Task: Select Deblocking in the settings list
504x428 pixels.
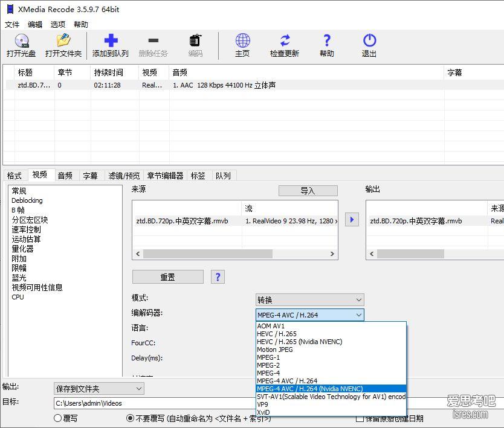Action: pos(27,200)
